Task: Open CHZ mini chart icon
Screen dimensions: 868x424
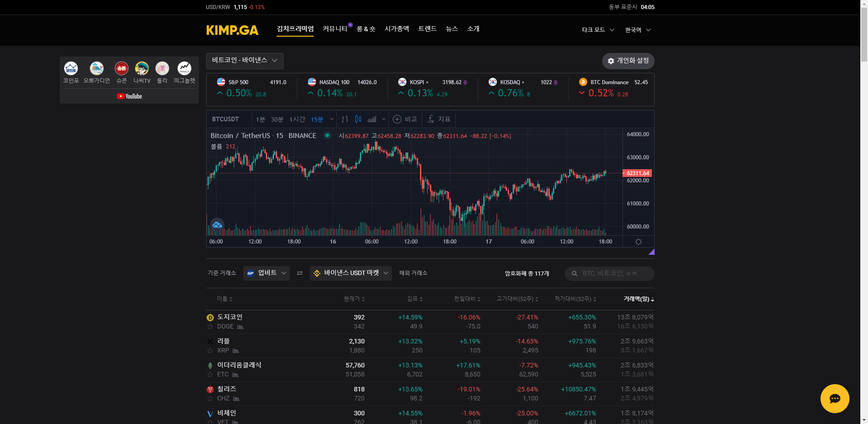Action: pos(236,398)
